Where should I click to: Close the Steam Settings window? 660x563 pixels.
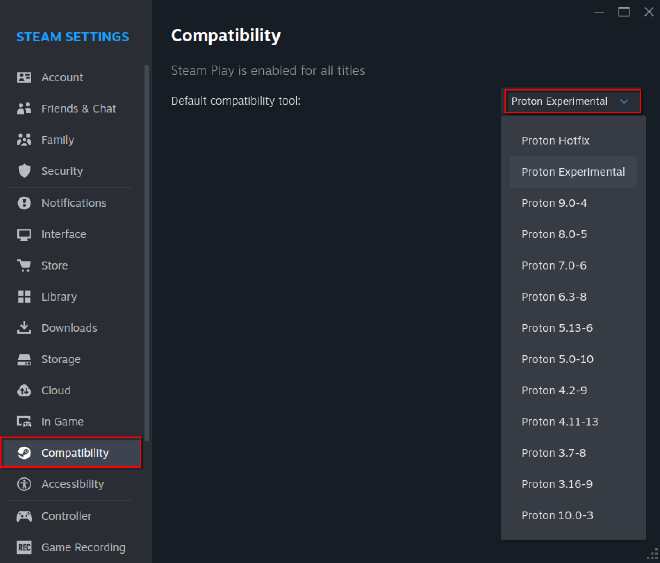pyautogui.click(x=647, y=12)
